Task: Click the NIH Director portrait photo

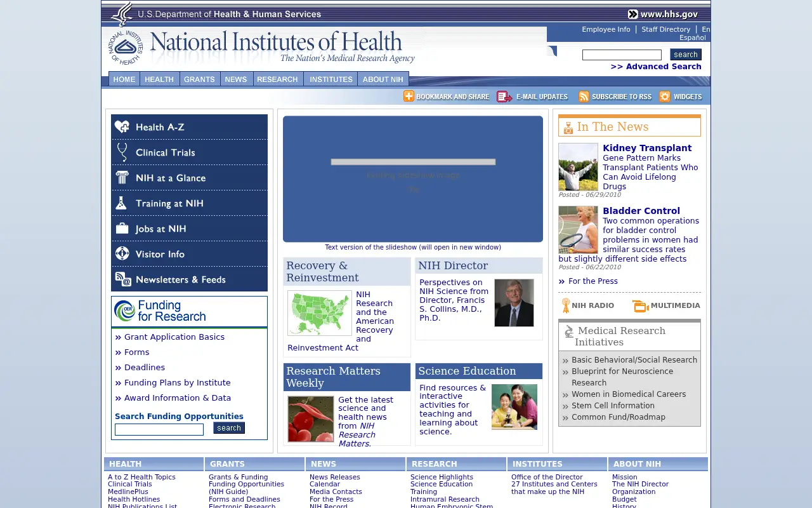Action: [x=514, y=303]
